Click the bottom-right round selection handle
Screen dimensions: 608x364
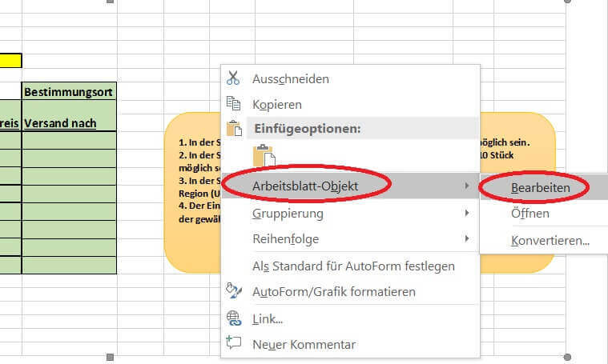567,357
